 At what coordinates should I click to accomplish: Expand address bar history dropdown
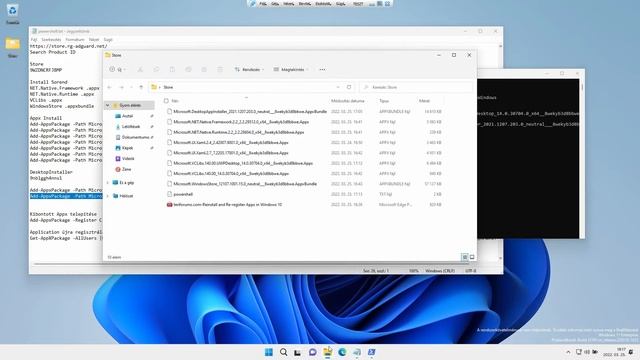click(x=338, y=87)
